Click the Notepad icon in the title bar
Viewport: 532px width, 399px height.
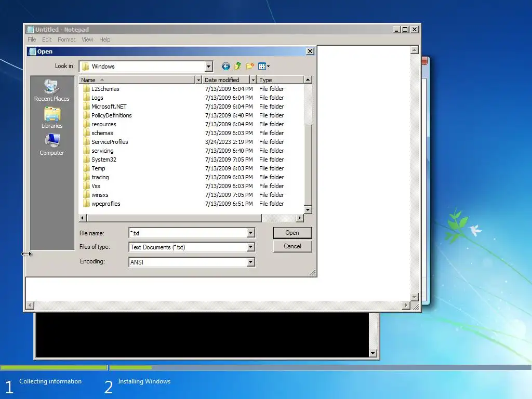[30, 30]
